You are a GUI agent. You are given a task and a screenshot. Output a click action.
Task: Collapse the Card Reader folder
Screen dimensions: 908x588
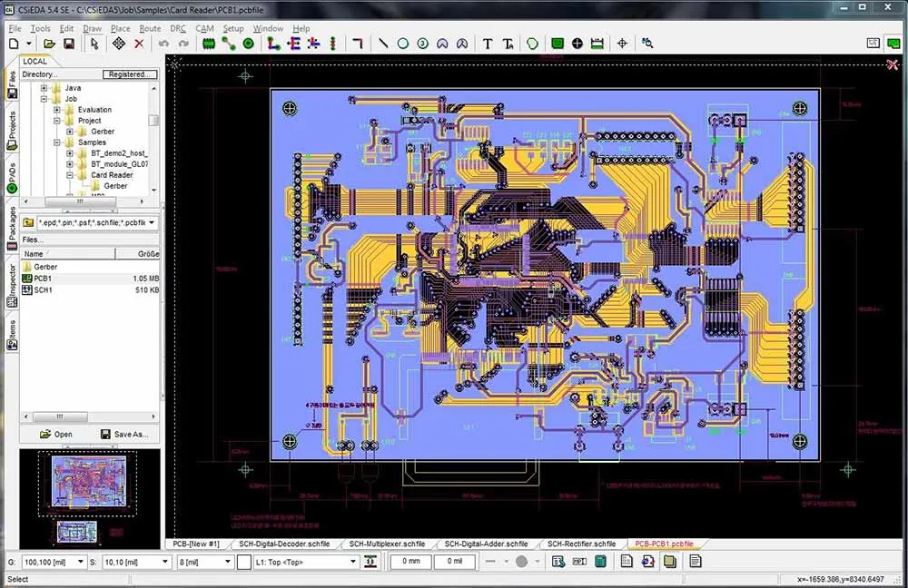(x=70, y=175)
